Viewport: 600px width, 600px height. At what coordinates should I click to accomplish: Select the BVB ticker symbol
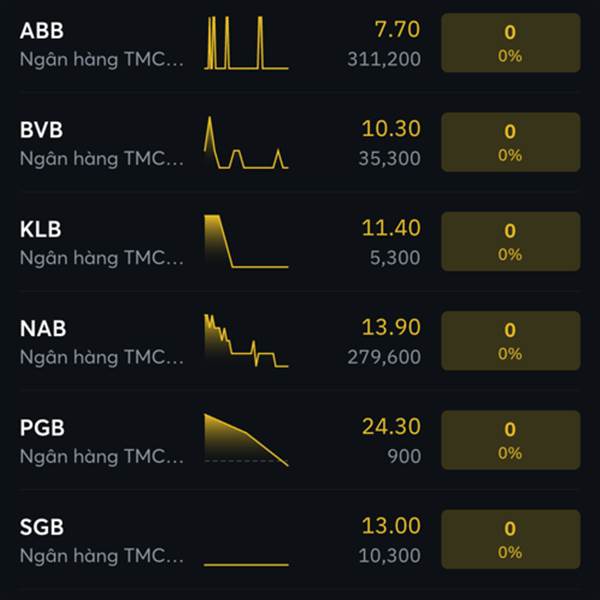[x=41, y=130]
